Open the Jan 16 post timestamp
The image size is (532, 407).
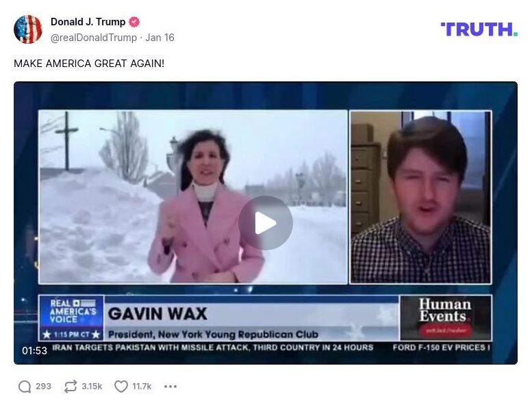click(x=160, y=38)
